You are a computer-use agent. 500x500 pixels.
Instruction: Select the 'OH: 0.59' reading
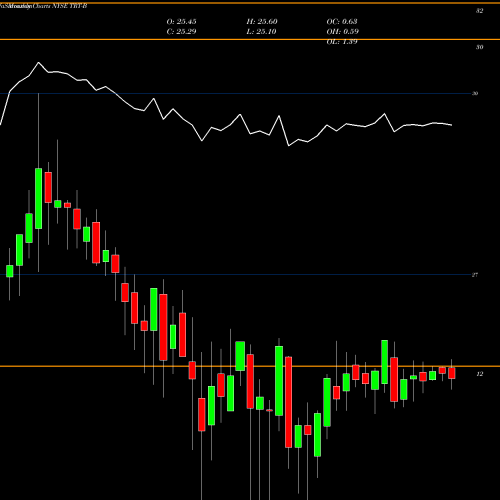coord(342,32)
